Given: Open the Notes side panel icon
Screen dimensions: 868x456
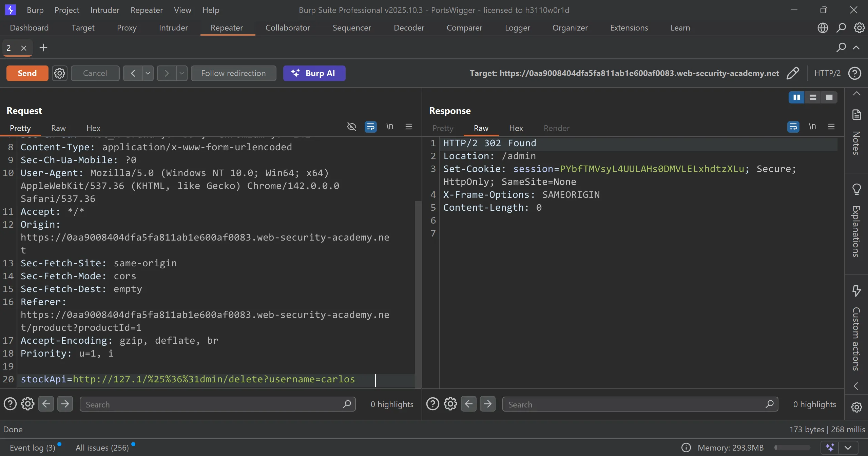Looking at the screenshot, I should tap(856, 115).
